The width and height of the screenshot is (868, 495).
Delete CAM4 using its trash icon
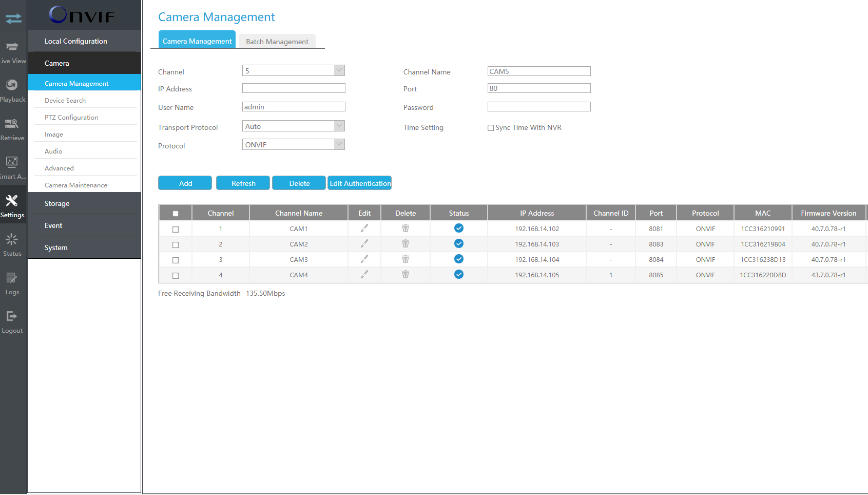[406, 274]
